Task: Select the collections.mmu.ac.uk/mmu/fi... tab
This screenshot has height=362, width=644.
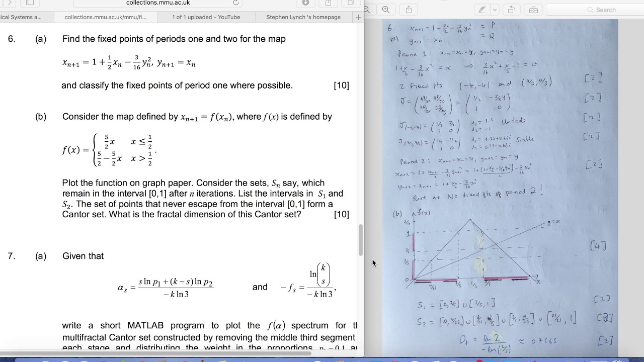Action: (x=106, y=17)
